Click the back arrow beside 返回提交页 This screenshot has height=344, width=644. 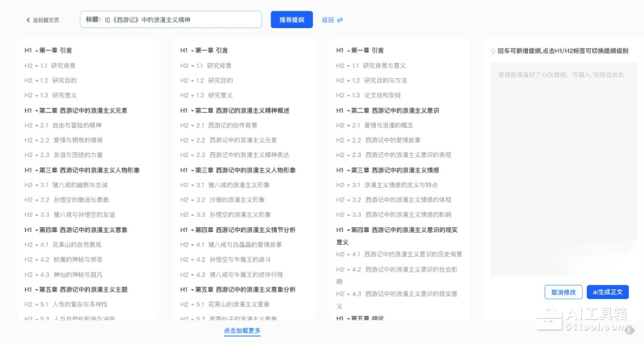coord(28,20)
